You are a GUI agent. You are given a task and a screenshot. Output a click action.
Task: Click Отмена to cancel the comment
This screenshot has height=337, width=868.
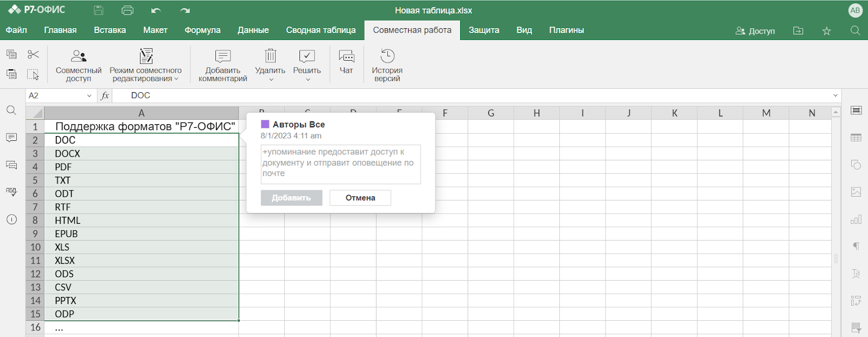point(360,198)
